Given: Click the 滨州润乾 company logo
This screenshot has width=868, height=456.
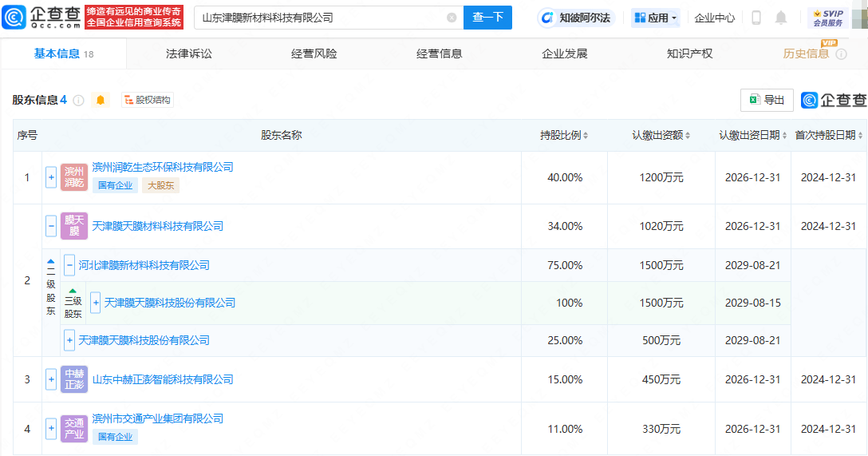Looking at the screenshot, I should pyautogui.click(x=74, y=177).
